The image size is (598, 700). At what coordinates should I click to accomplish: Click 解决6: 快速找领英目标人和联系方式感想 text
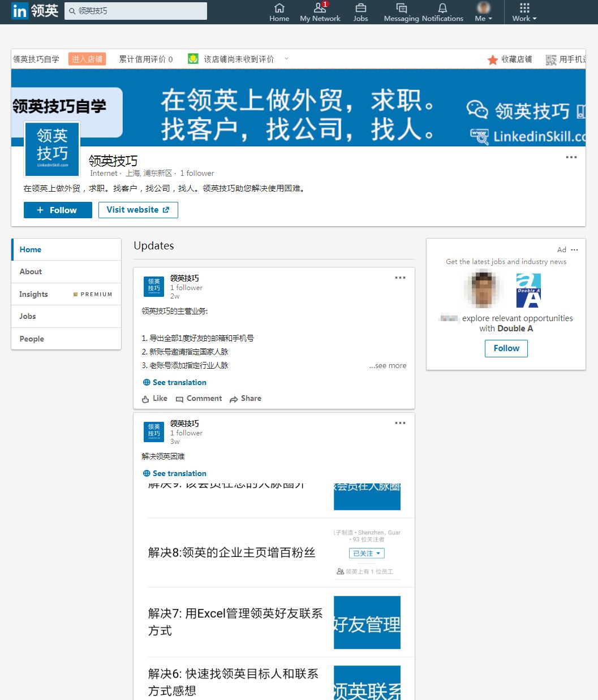233,682
